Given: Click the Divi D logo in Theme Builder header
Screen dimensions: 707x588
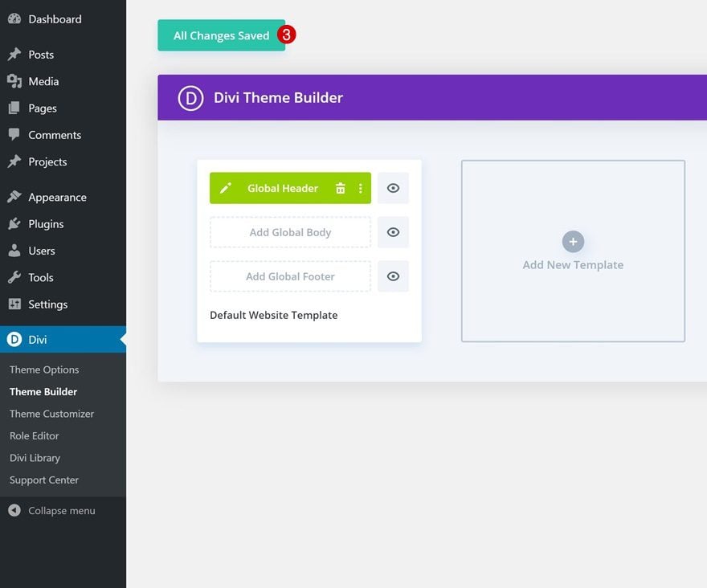Looking at the screenshot, I should coord(190,98).
